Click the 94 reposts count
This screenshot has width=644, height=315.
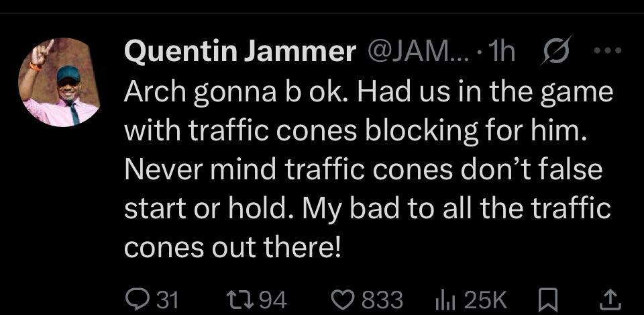pyautogui.click(x=272, y=299)
